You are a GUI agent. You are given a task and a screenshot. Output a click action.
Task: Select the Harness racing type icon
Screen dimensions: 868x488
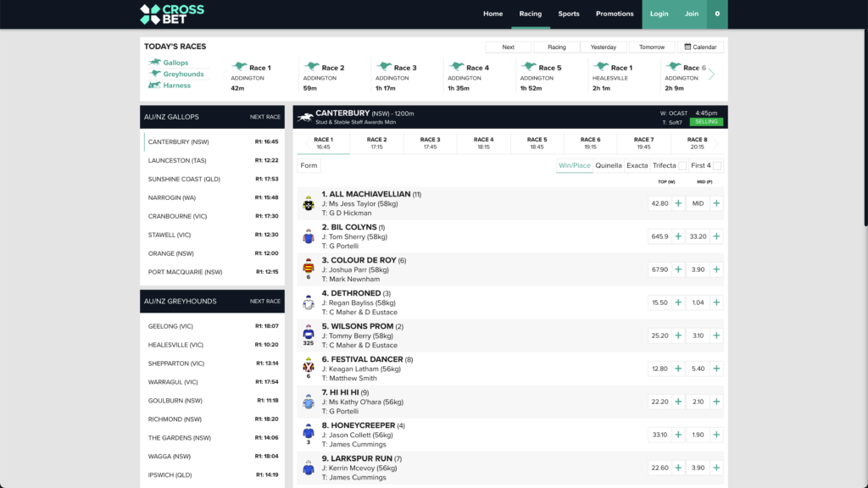click(155, 86)
